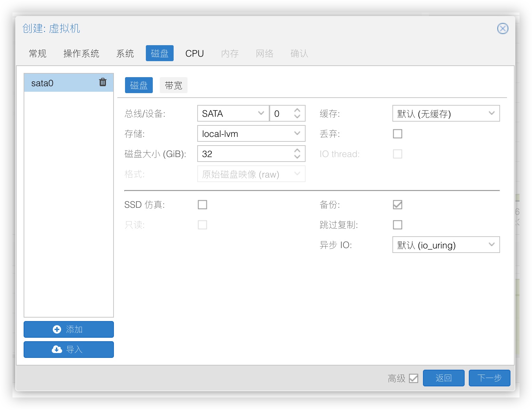
Task: Click the Add disk button
Action: [69, 329]
